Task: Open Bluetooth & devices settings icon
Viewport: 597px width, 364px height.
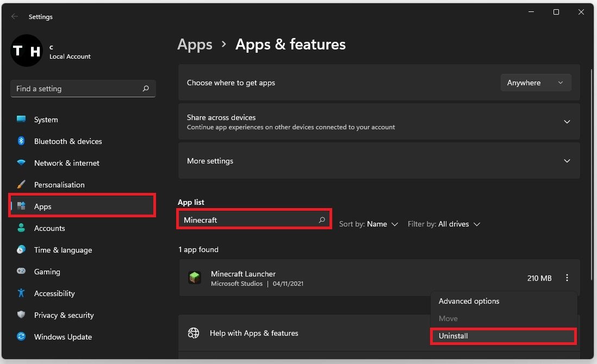Action: click(21, 141)
